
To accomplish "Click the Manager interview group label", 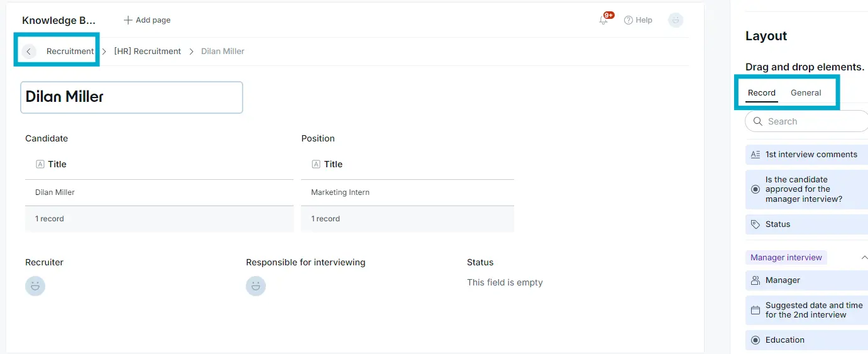I will tap(786, 258).
